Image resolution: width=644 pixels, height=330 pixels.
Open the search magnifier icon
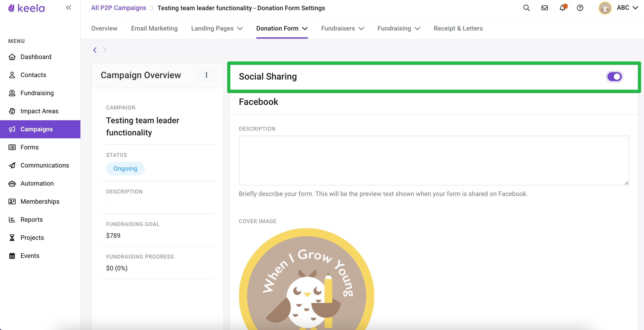(x=527, y=8)
